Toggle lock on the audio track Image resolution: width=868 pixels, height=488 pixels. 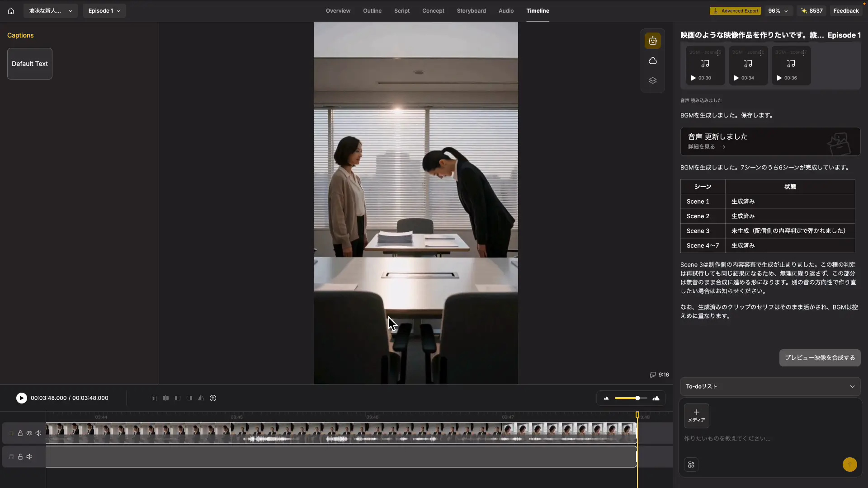(x=20, y=457)
